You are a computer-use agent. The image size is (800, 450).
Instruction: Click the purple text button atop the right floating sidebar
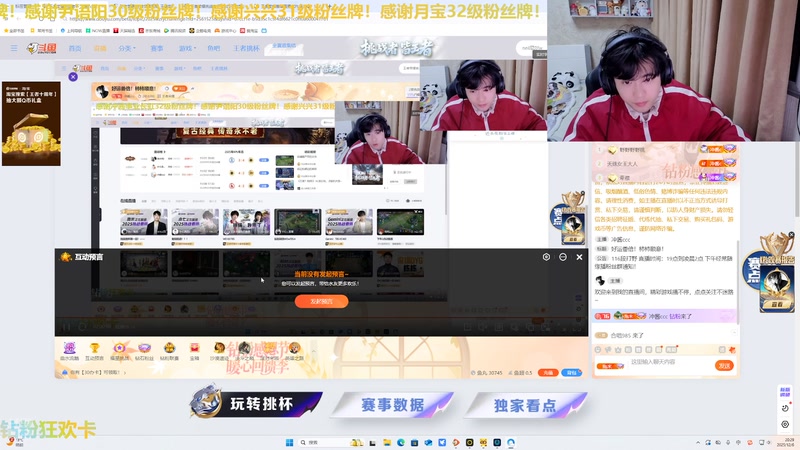pos(785,392)
